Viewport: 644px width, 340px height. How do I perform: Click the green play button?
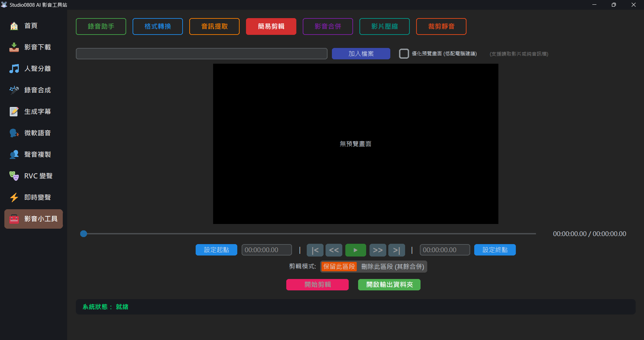click(356, 250)
